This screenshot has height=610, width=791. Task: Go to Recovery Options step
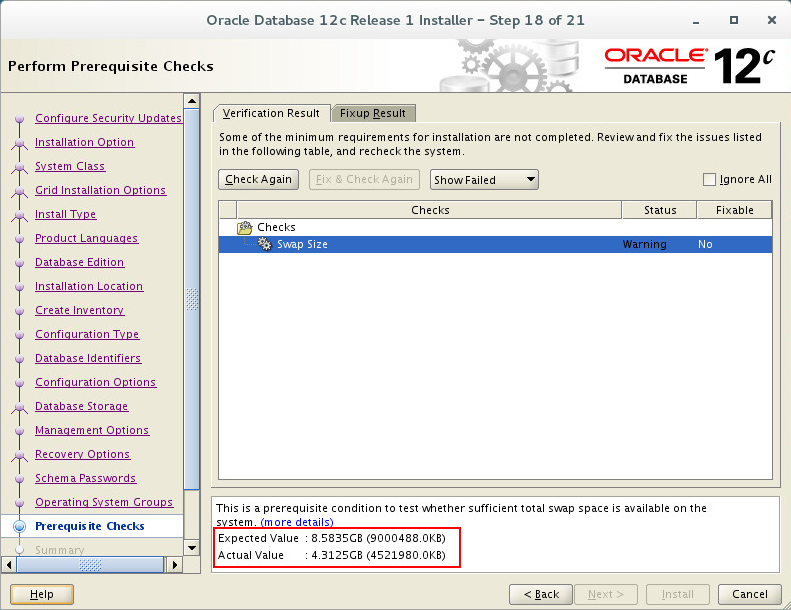(x=83, y=454)
